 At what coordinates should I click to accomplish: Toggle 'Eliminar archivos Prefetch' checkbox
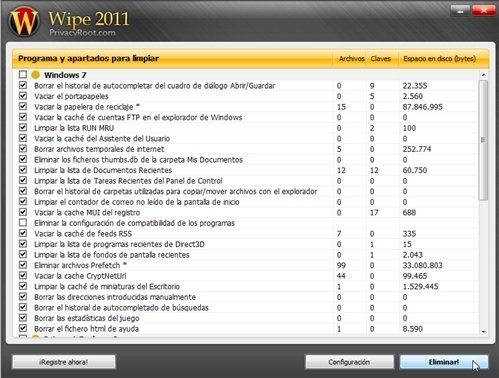click(x=23, y=265)
